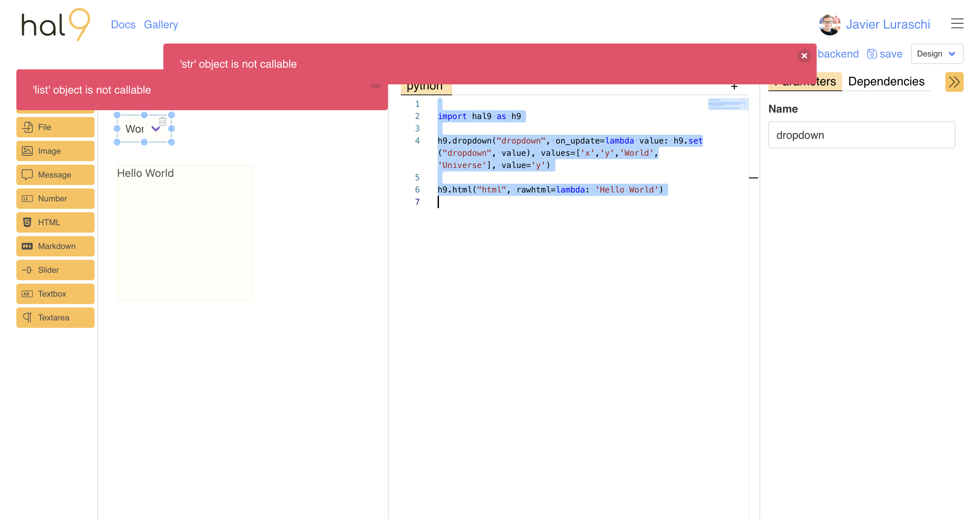
Task: Delete the selected dropdown with trash icon
Action: 163,121
